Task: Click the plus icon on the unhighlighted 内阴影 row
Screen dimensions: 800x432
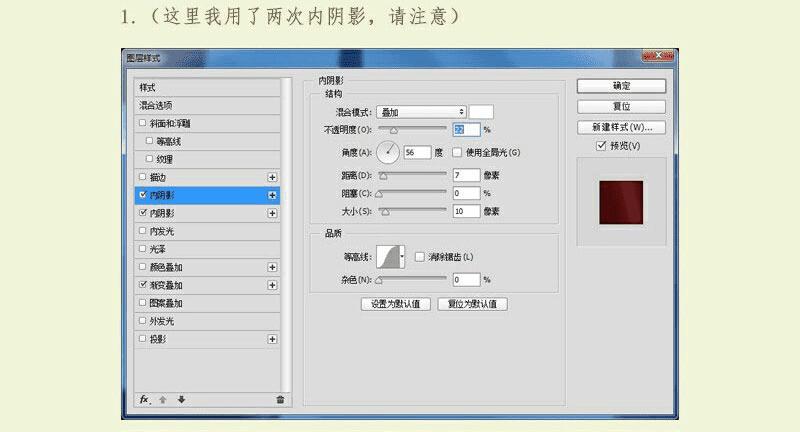Action: pyautogui.click(x=272, y=213)
